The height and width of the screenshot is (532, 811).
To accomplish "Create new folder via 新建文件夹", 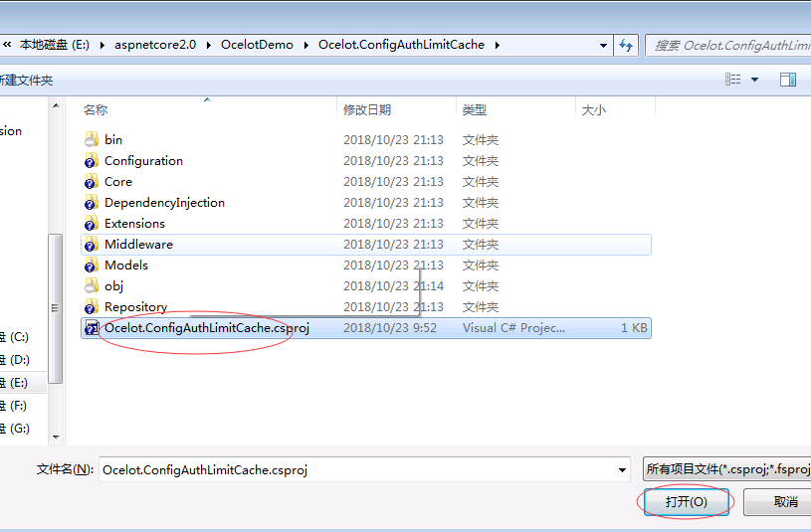I will [25, 81].
